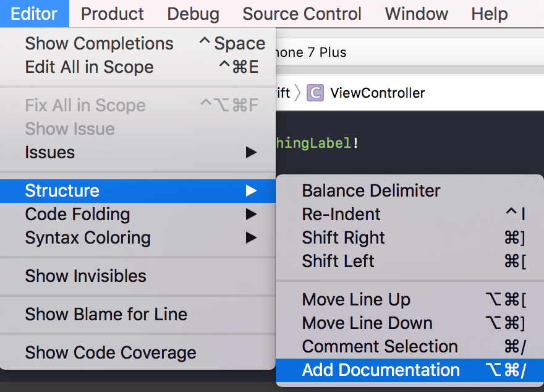This screenshot has width=544, height=392.
Task: Expand the Syntax Coloring submenu
Action: coord(88,238)
